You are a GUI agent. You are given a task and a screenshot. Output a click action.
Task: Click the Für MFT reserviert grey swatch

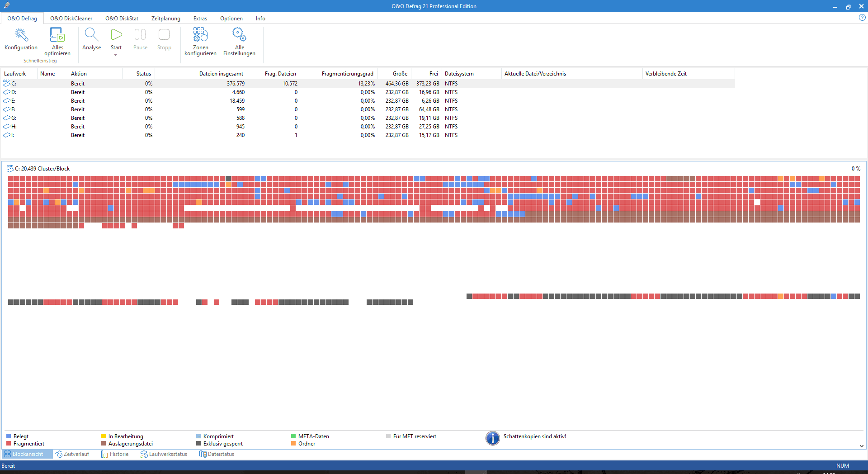(x=388, y=436)
